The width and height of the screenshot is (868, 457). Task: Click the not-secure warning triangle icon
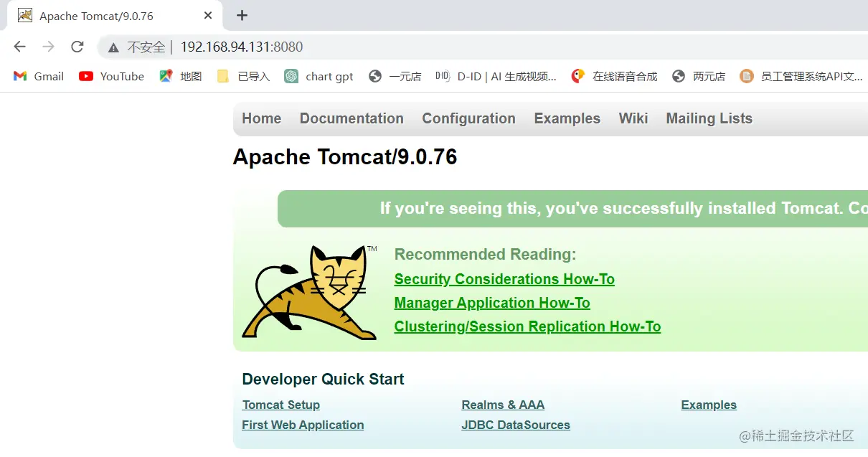pos(113,47)
